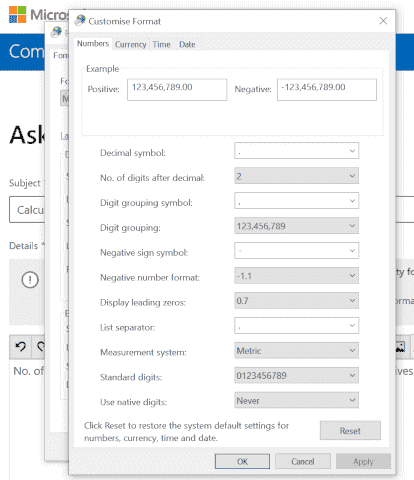This screenshot has width=414, height=480.
Task: Expand the Negative number format dropdown
Action: [x=296, y=276]
